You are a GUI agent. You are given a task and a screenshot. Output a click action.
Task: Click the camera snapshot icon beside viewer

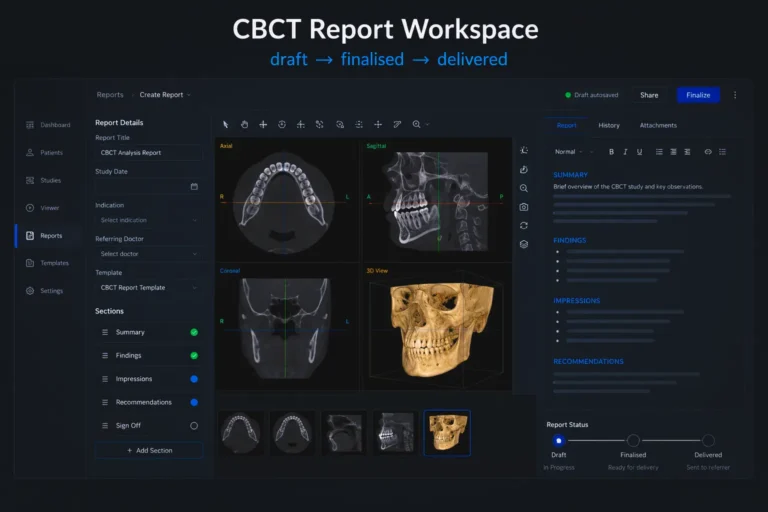[524, 207]
